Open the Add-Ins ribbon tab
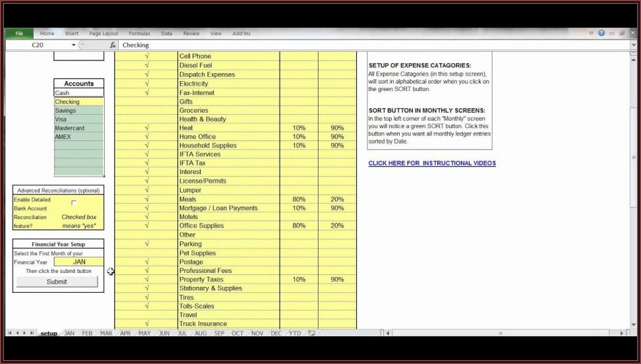 click(x=241, y=34)
